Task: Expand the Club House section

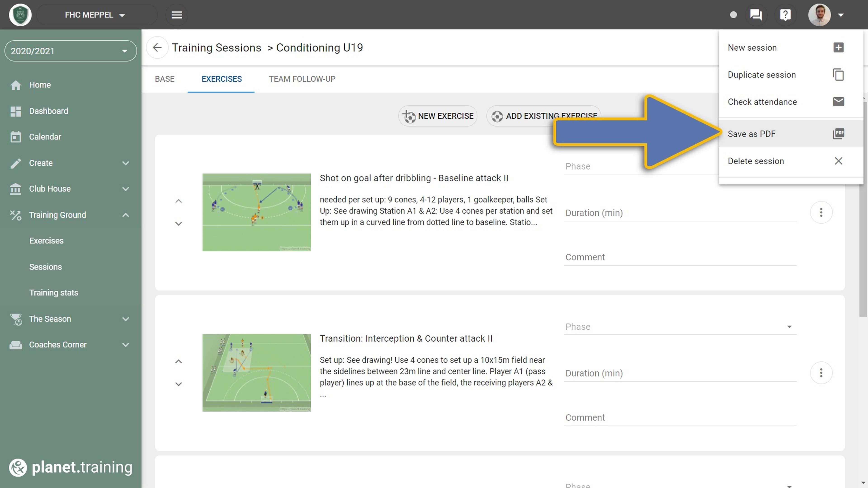Action: point(71,189)
